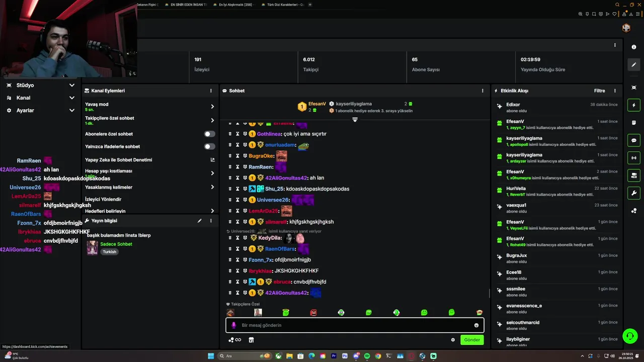Click into the 'Bir mesaj gönderin' message field
The width and height of the screenshot is (644, 362).
pos(355,325)
